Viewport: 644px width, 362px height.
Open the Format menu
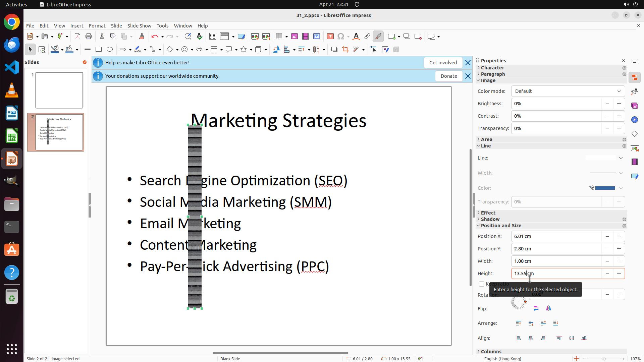click(x=97, y=26)
